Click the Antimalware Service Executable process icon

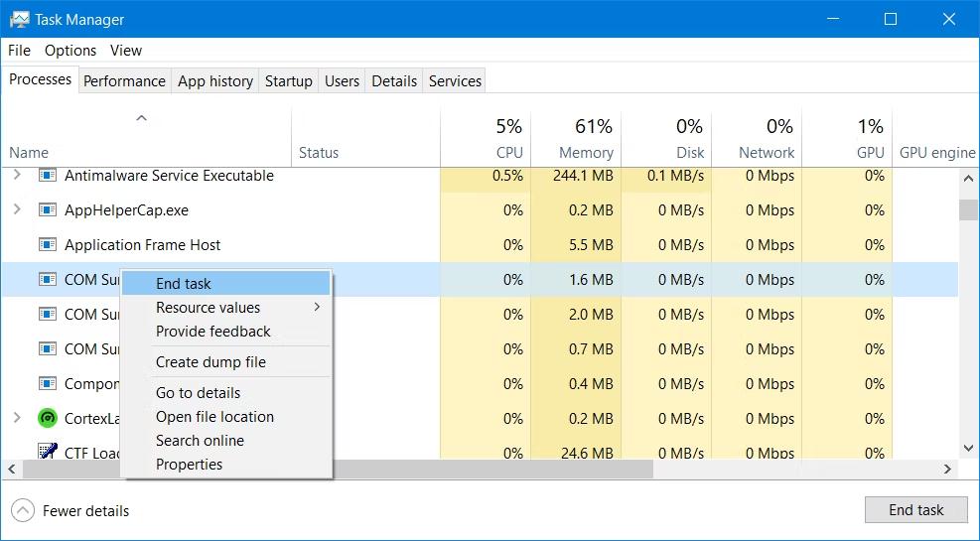[x=48, y=176]
